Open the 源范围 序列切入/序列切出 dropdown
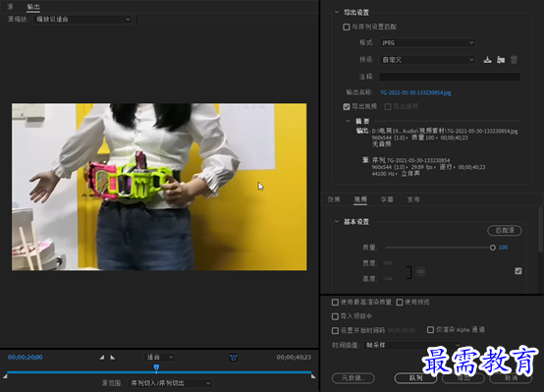Screen dimensions: 544x392 click(170, 383)
